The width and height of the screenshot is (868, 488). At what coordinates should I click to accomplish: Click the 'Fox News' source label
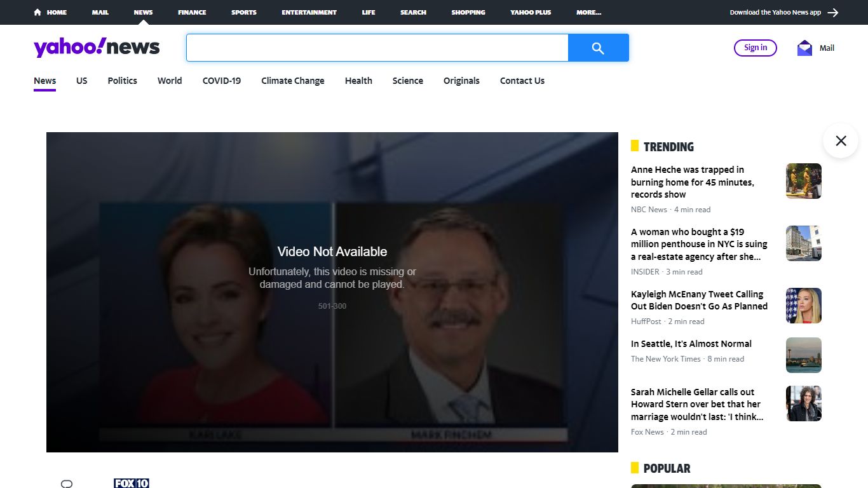pyautogui.click(x=648, y=432)
